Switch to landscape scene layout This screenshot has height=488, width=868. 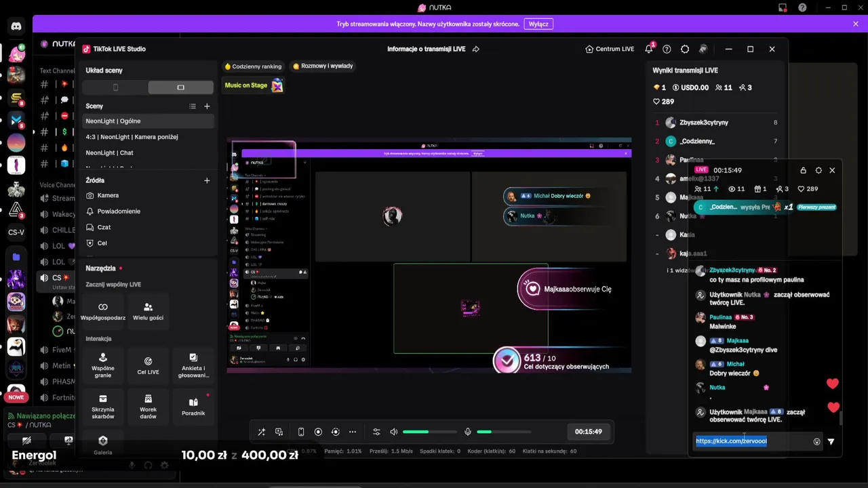[181, 87]
